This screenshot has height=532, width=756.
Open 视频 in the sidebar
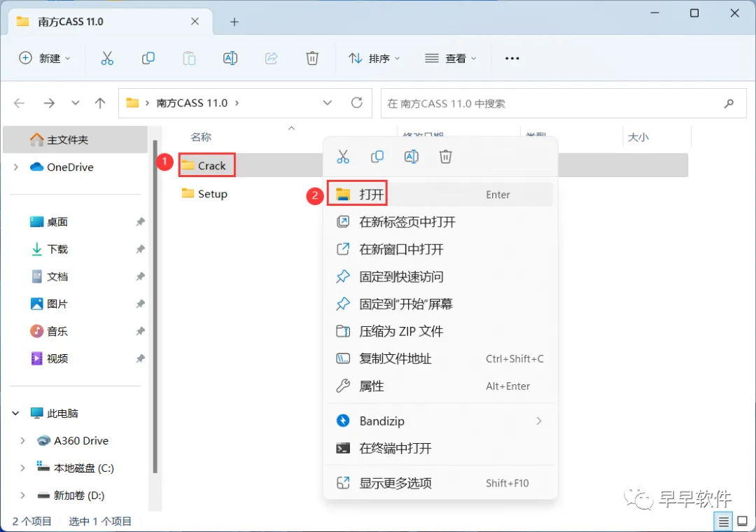pos(57,359)
